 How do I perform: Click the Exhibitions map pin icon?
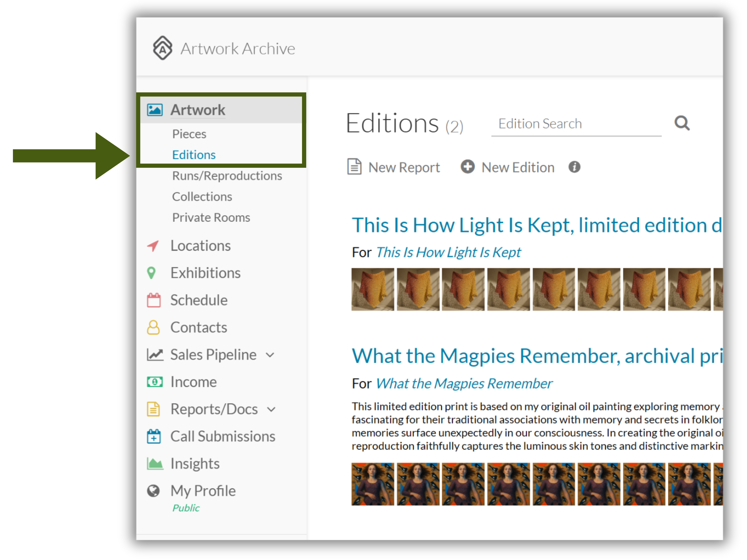pyautogui.click(x=151, y=273)
